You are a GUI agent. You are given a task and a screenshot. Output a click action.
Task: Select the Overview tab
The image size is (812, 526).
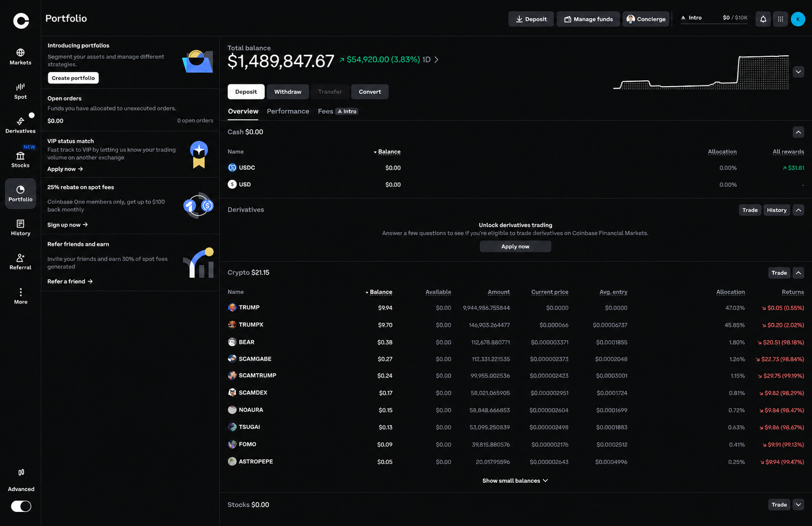243,111
